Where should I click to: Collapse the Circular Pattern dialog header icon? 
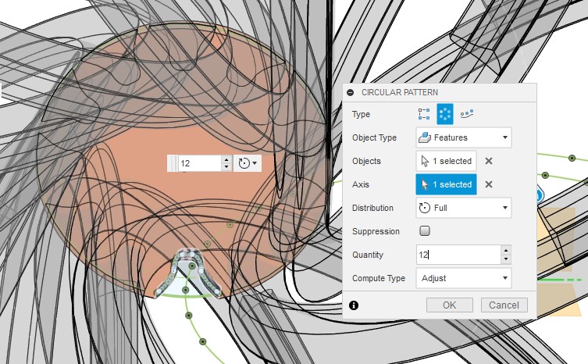[x=351, y=92]
